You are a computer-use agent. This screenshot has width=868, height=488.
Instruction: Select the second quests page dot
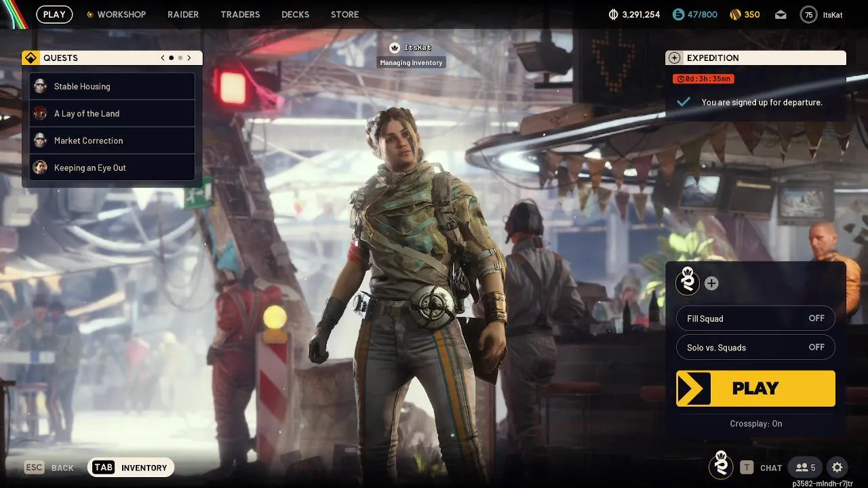180,58
